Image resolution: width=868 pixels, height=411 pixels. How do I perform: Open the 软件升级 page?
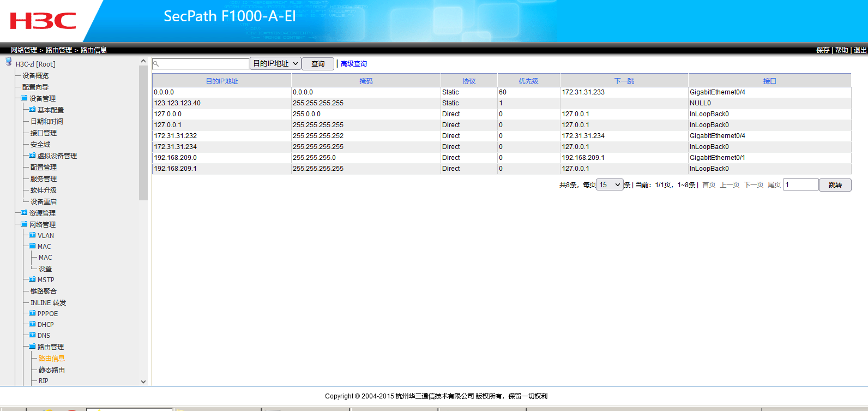tap(44, 190)
